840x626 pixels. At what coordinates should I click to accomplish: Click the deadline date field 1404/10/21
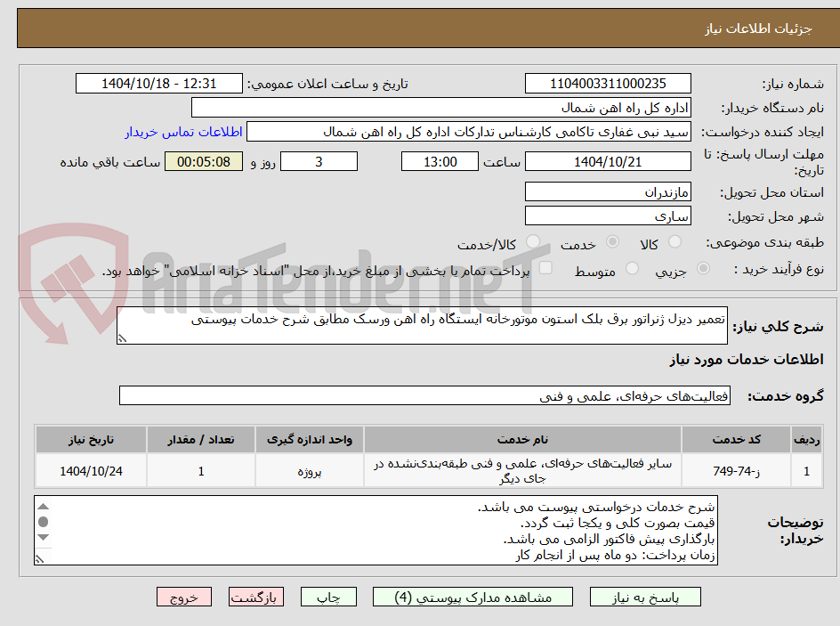click(608, 161)
